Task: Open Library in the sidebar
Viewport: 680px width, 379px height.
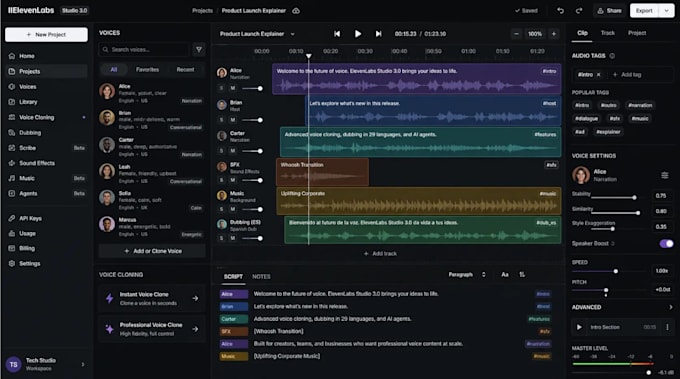Action: 46,102
